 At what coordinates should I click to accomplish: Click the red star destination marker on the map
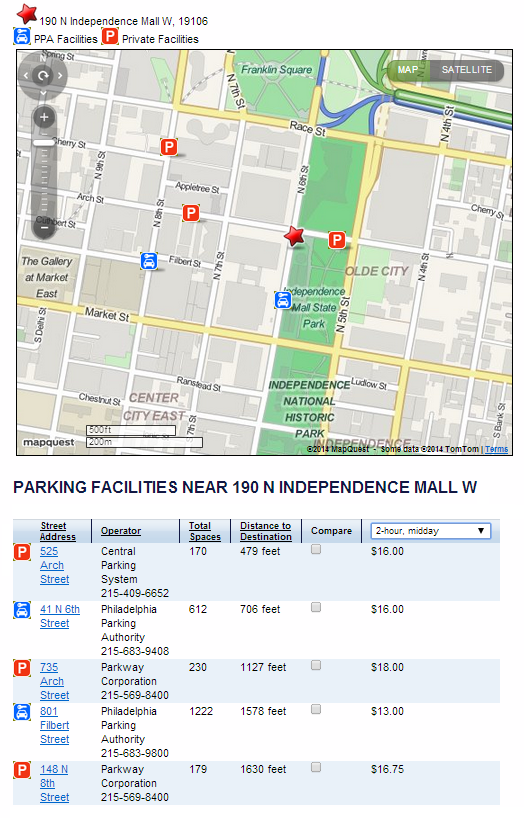[294, 236]
